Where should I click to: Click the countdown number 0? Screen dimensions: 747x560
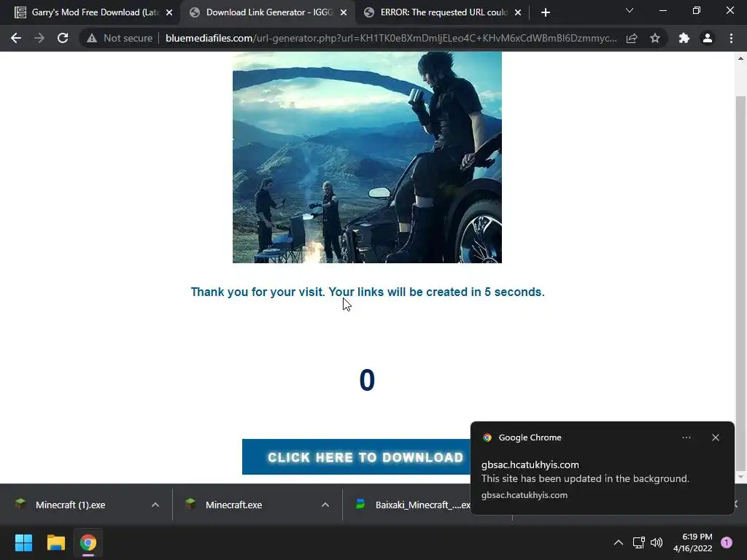click(367, 380)
